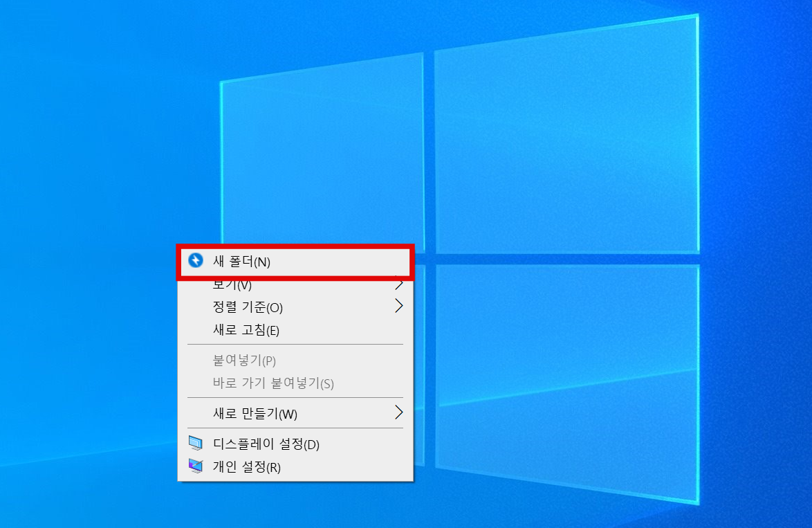Screen dimensions: 812x528
Task: Expand the arrow next to 새로 만들기(W)
Action: [400, 413]
